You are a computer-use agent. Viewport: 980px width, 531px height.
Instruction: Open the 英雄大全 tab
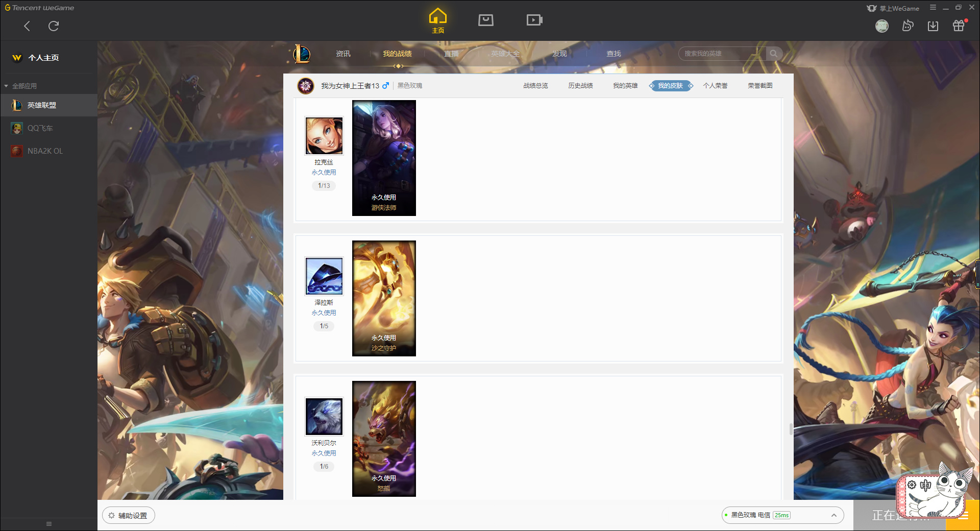505,54
